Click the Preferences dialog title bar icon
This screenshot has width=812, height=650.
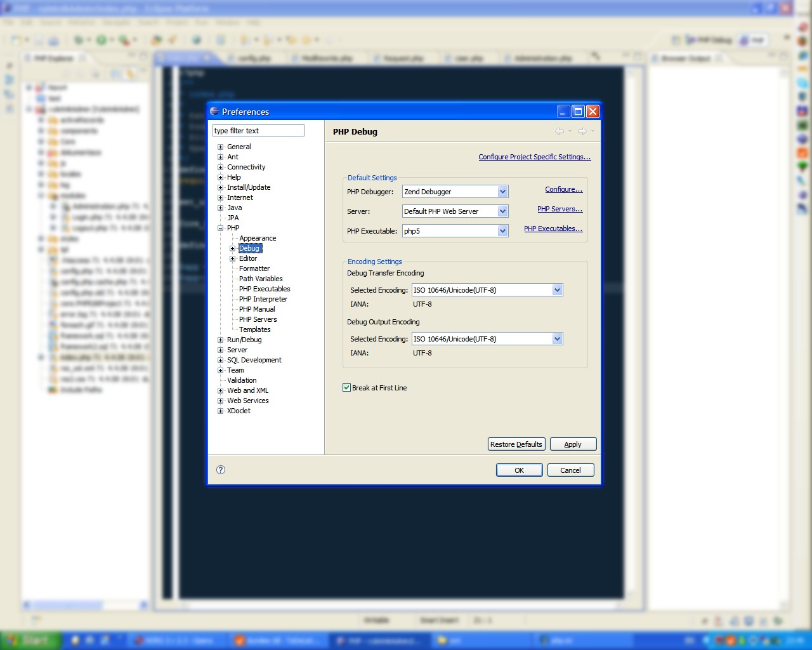214,111
